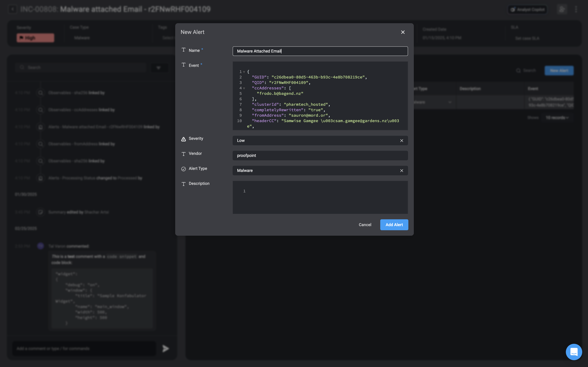
Task: Click the Severity warning triangle icon
Action: click(x=184, y=139)
